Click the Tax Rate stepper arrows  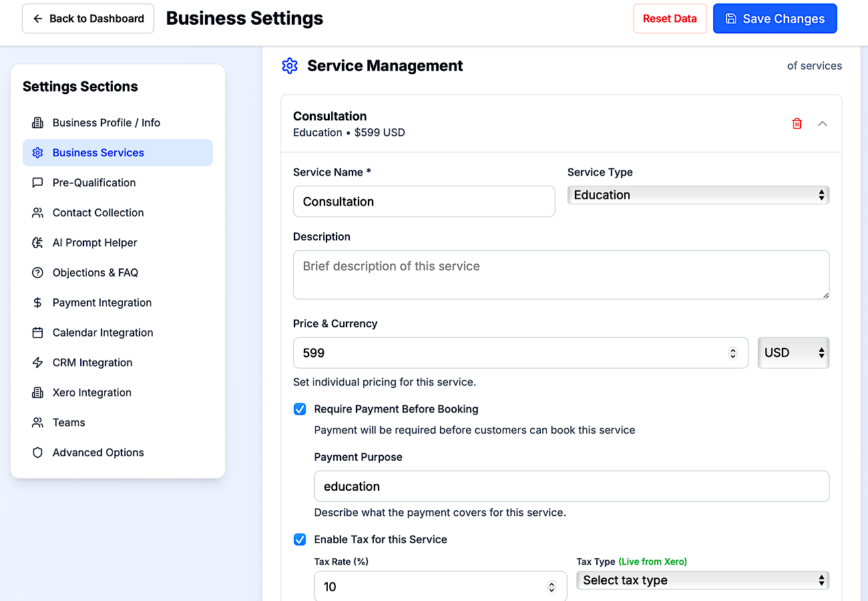pyautogui.click(x=552, y=586)
